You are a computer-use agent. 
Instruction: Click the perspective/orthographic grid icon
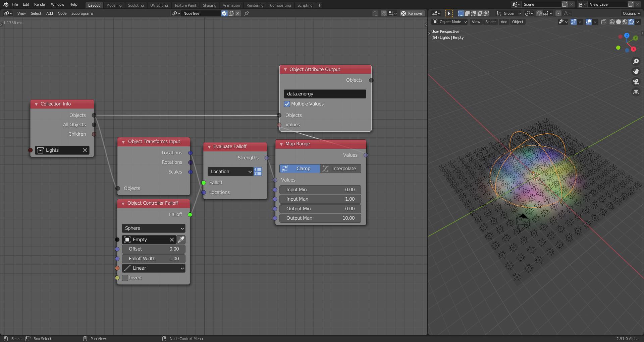pos(636,92)
